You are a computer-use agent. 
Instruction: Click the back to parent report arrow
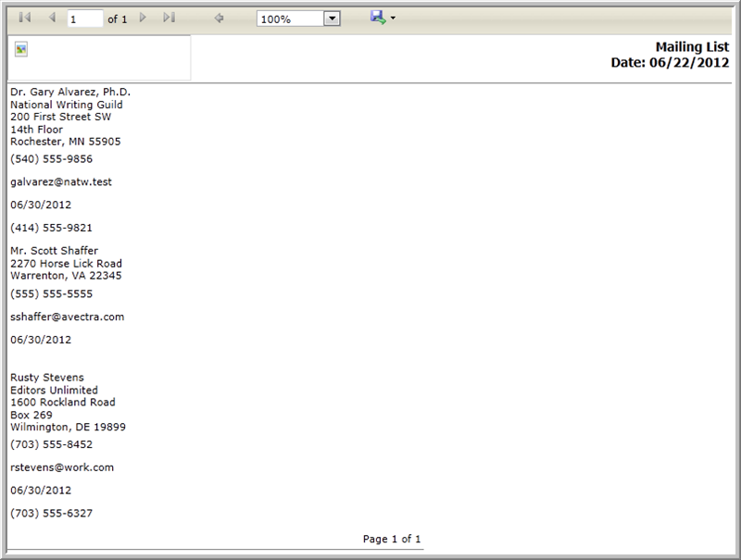tap(219, 19)
